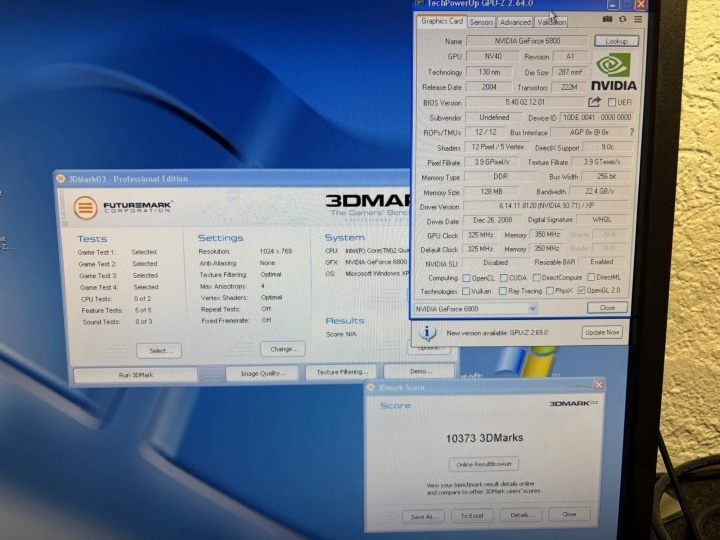Click Save As... in 3DMark Score
The image size is (720, 540).
tap(423, 516)
